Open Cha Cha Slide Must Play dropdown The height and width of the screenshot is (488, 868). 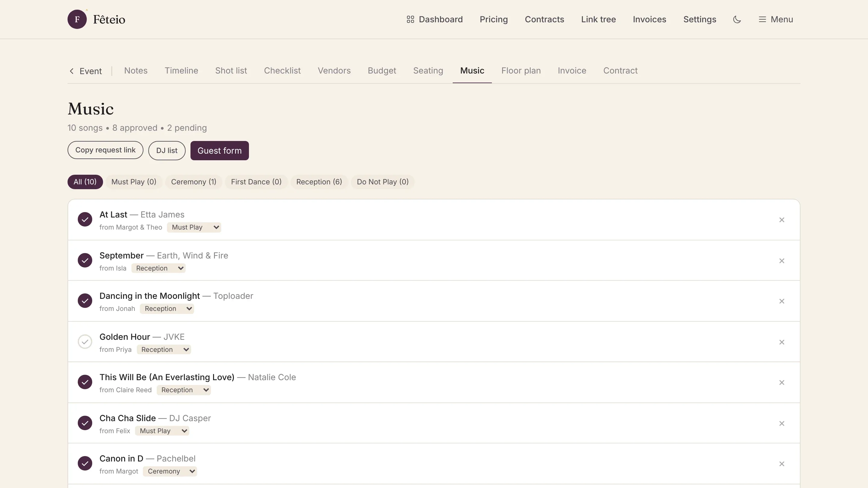[162, 431]
